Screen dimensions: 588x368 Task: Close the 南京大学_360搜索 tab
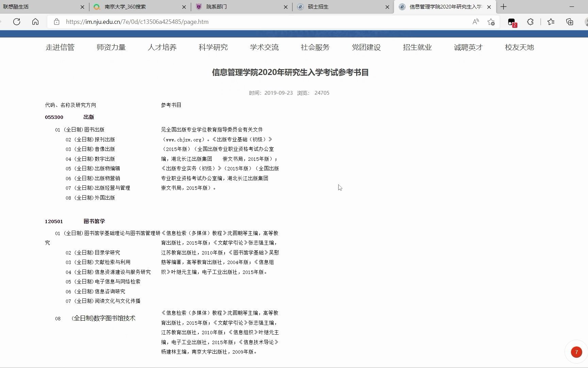184,7
